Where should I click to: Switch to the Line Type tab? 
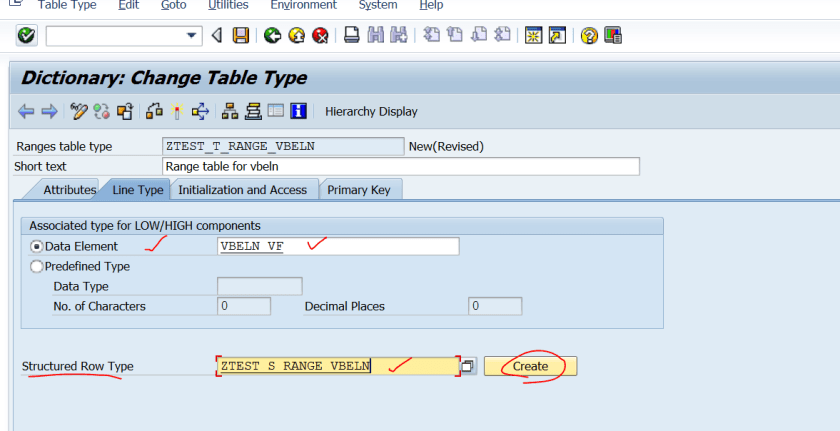tap(138, 190)
